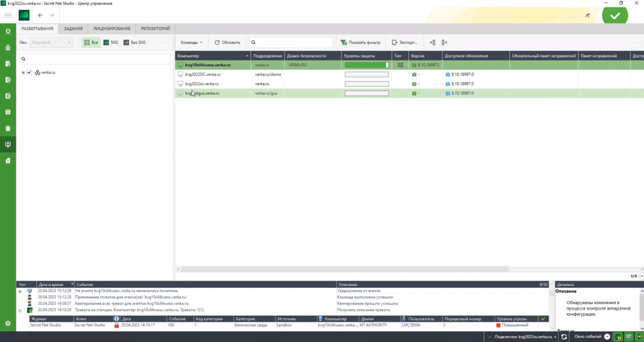This screenshot has height=342, width=644.
Task: Open the first sidebar section icon
Action: 8,32
